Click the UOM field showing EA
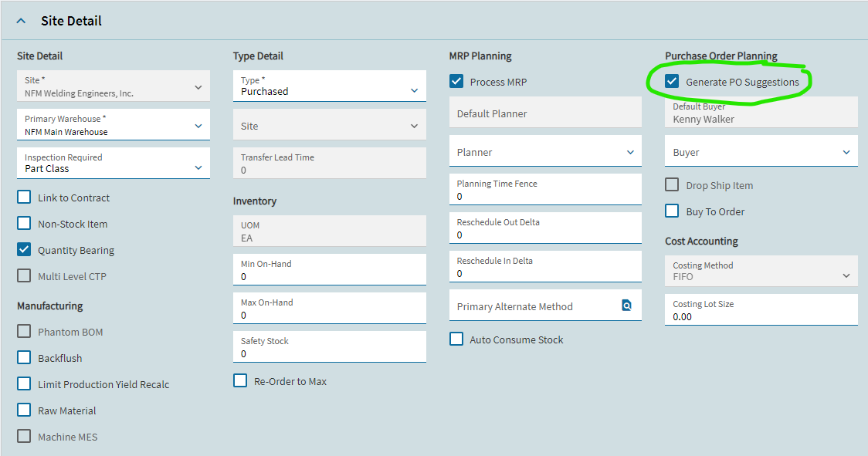Screen dimensions: 868x456 (330, 231)
